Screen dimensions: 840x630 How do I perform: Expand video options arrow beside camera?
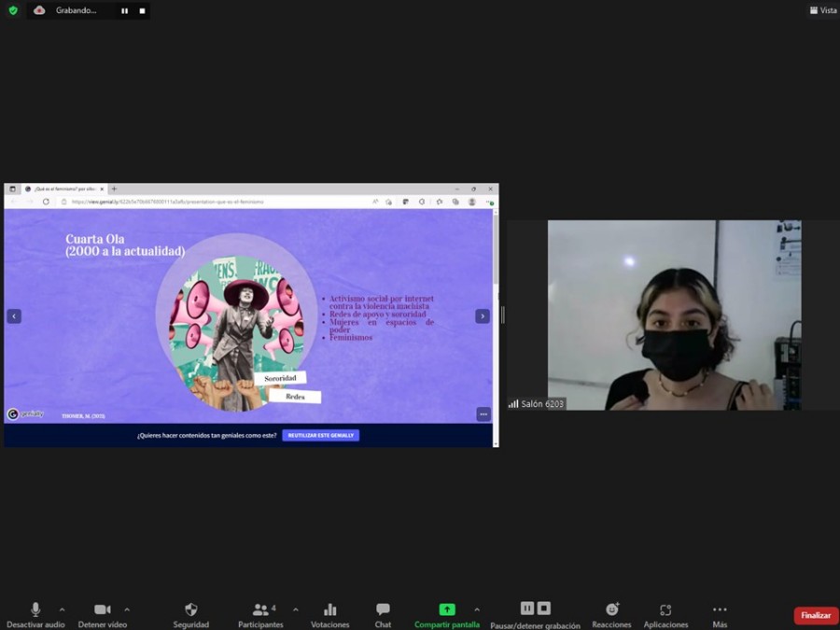tap(127, 609)
